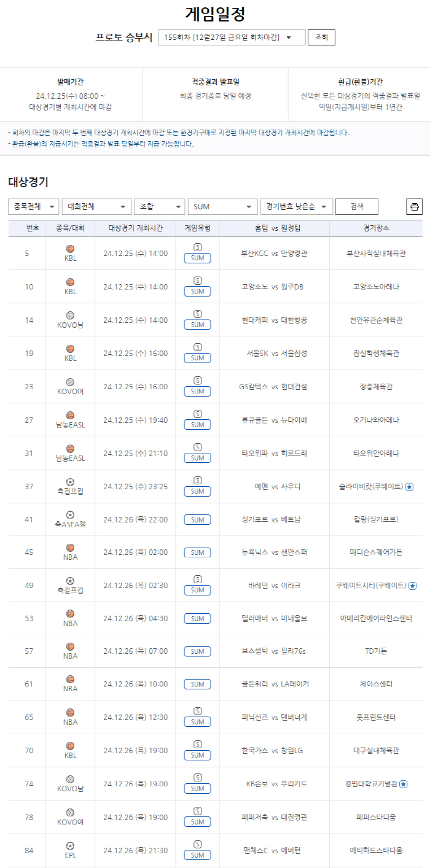Click the basketball icon for match 10
Viewport: 430px width, 868px height.
coord(70,282)
